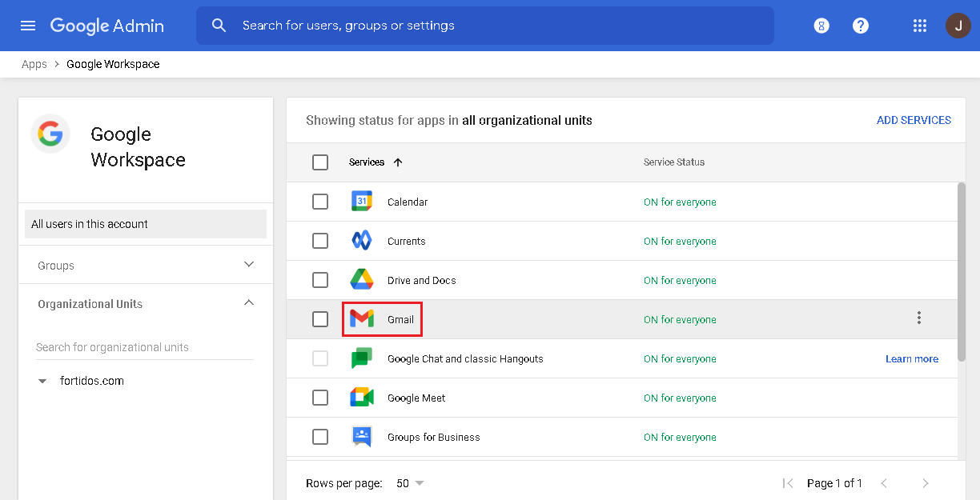
Task: Open the Google Meet app icon
Action: [361, 398]
